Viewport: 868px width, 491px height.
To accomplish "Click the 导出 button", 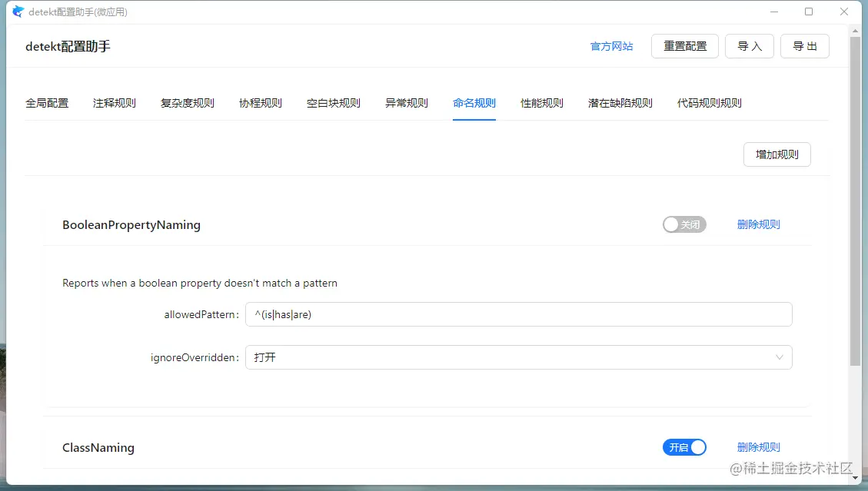I will click(x=805, y=46).
